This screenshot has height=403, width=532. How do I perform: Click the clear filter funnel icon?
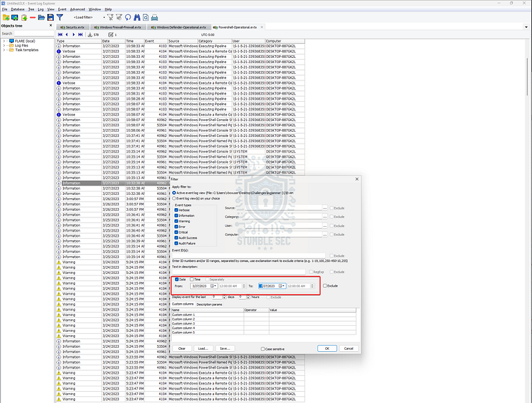pos(110,17)
